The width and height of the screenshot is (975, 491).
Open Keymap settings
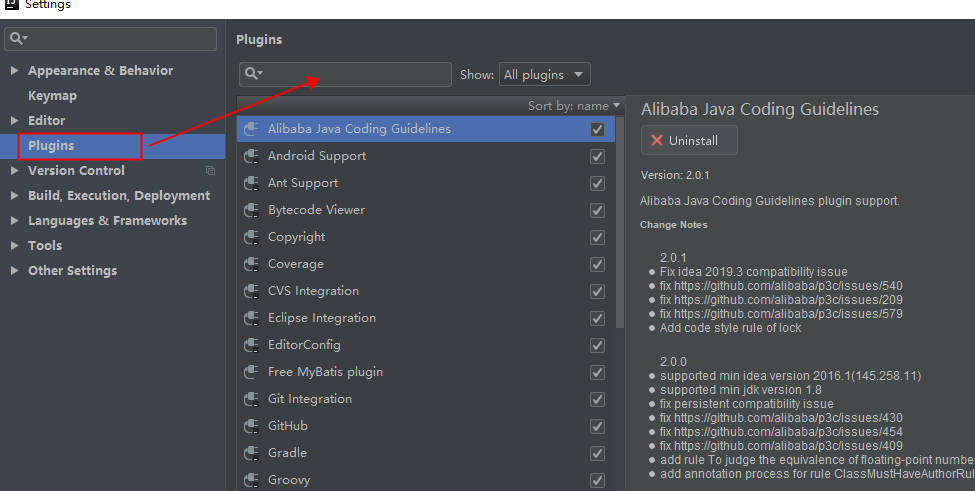pyautogui.click(x=52, y=96)
